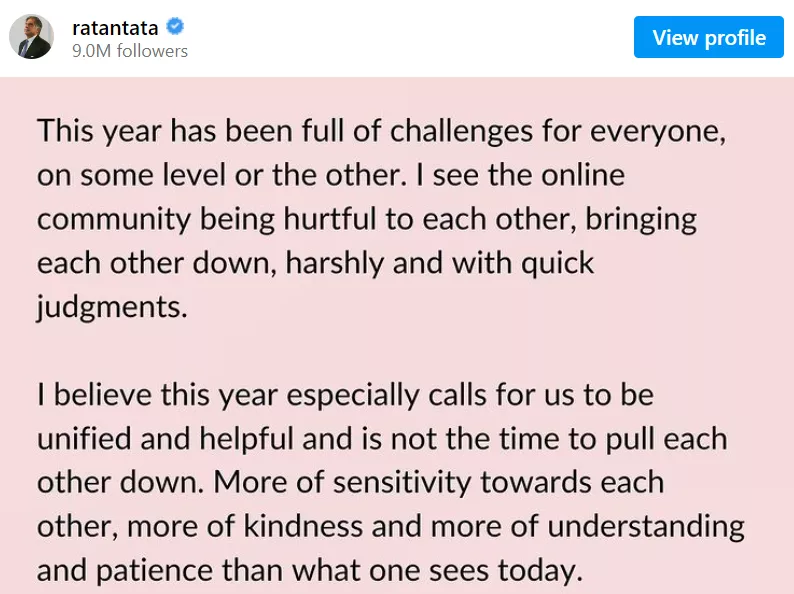Click the line "other down. More of sensitivity"
This screenshot has width=794, height=594.
point(350,482)
